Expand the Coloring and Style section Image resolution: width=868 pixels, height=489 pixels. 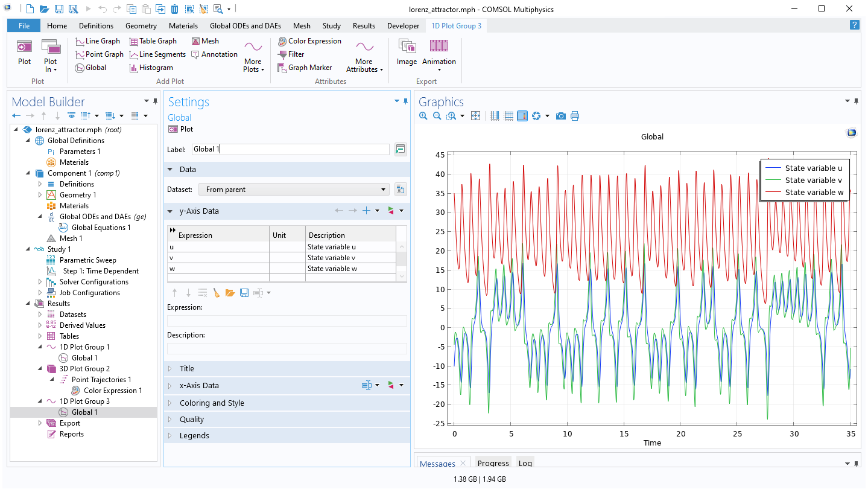click(212, 403)
